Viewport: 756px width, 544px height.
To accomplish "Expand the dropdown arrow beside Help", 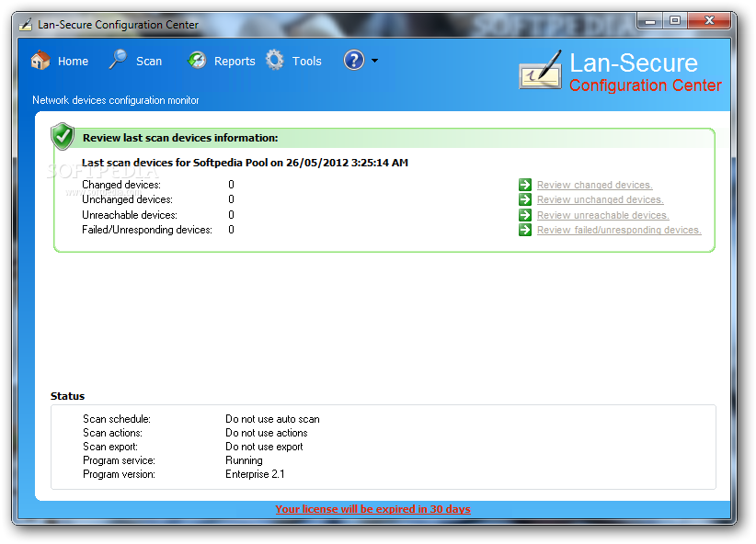I will coord(374,61).
